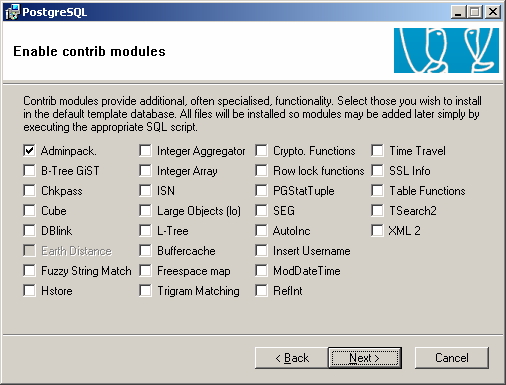
Task: Select the Freespace map checkbox
Action: (145, 271)
